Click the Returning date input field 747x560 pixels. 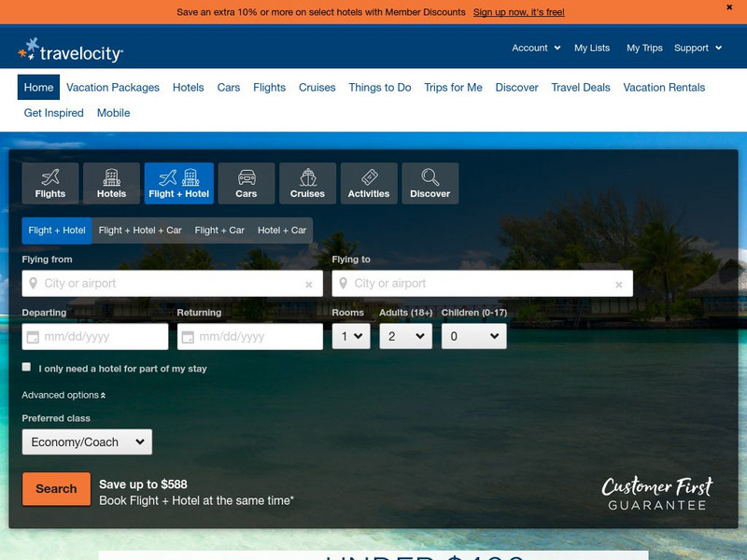(x=247, y=336)
